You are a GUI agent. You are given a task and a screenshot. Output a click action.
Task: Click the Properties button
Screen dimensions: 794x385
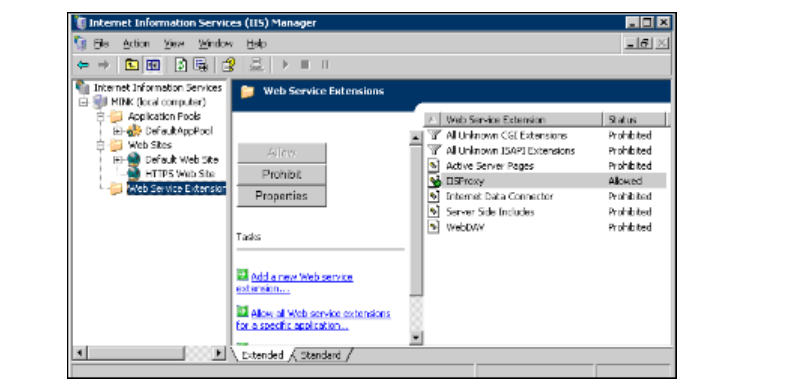pos(282,196)
